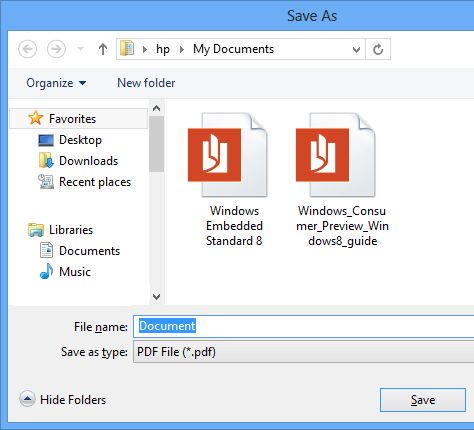Click New folder in the toolbar
474x430 pixels.
146,83
